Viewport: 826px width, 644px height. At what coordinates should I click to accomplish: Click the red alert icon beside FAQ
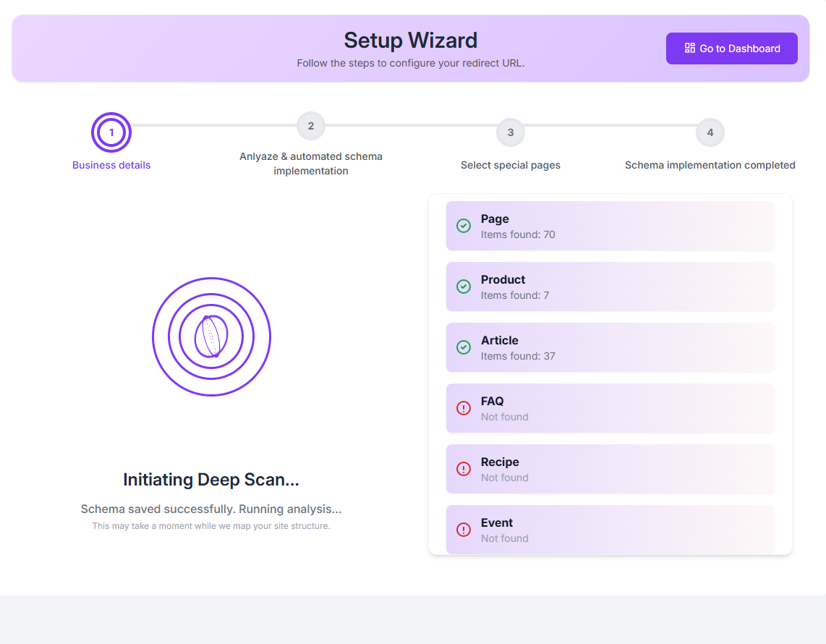464,408
